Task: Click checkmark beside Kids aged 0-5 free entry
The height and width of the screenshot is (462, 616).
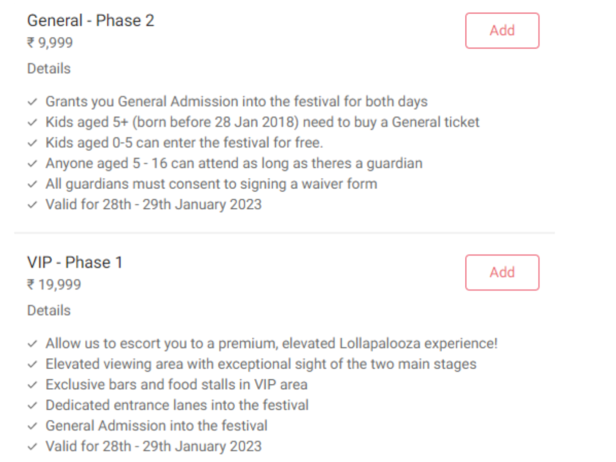Action: click(33, 143)
